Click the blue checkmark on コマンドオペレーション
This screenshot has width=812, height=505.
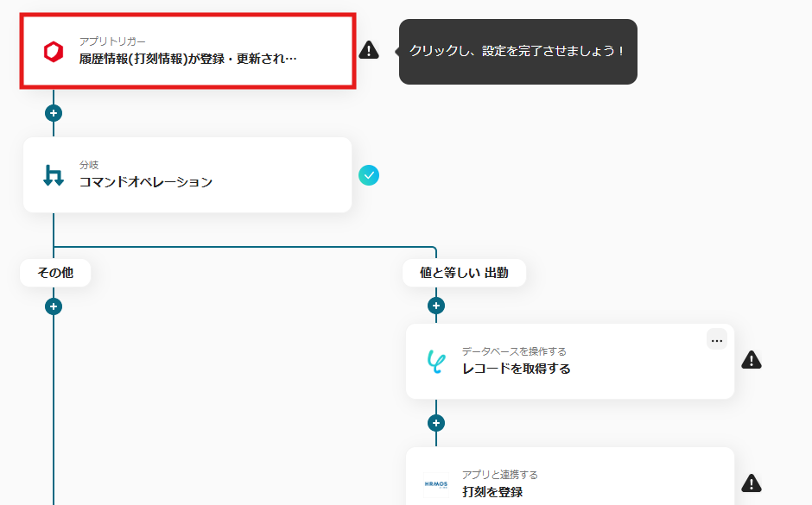coord(369,175)
